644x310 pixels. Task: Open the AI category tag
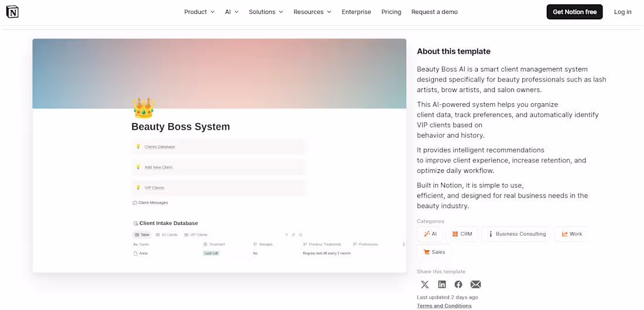430,234
